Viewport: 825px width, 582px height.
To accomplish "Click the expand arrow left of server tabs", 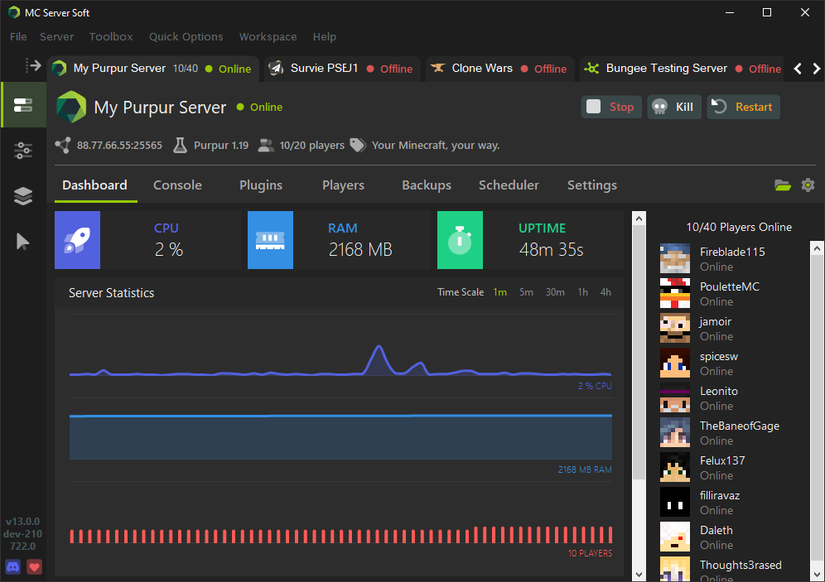I will coord(33,66).
